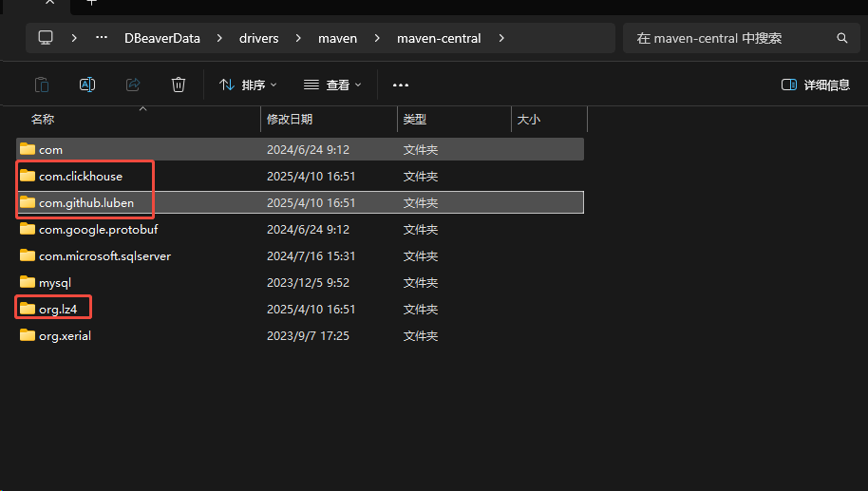Viewport: 868px width, 491px height.
Task: Select the com folder name
Action: coord(50,150)
